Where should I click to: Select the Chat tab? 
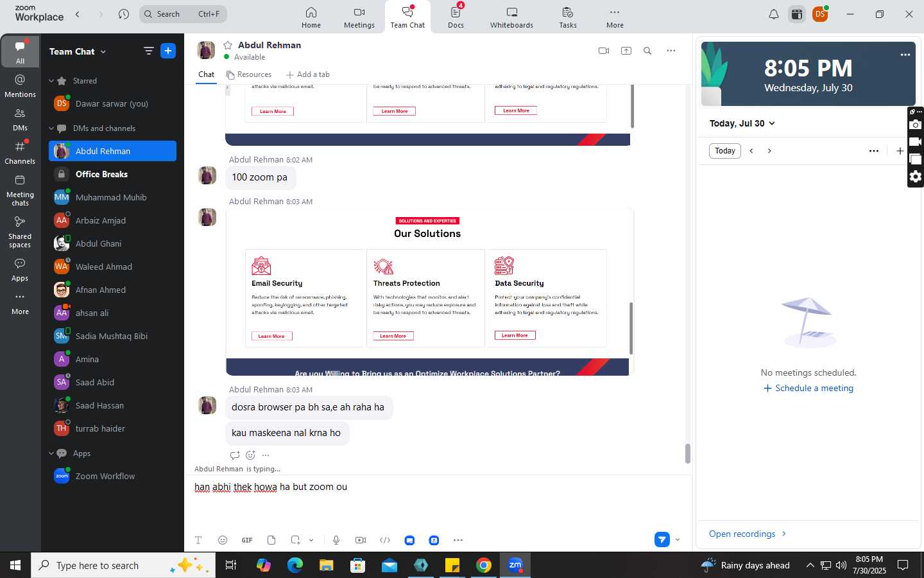click(x=206, y=74)
